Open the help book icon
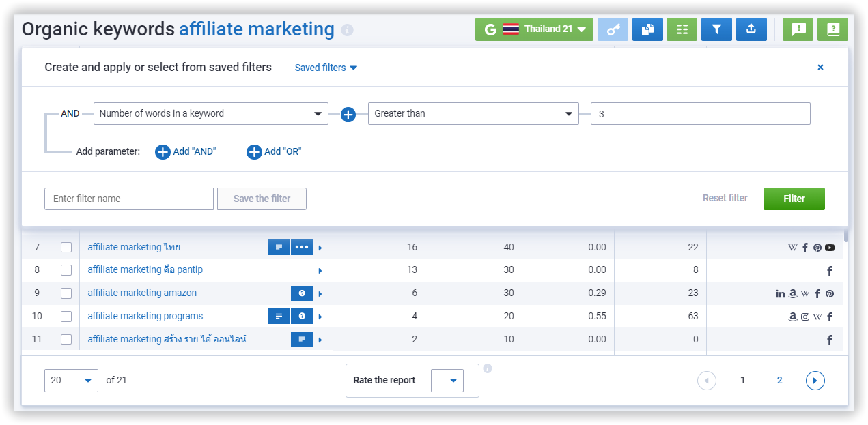The height and width of the screenshot is (425, 868). 832,29
